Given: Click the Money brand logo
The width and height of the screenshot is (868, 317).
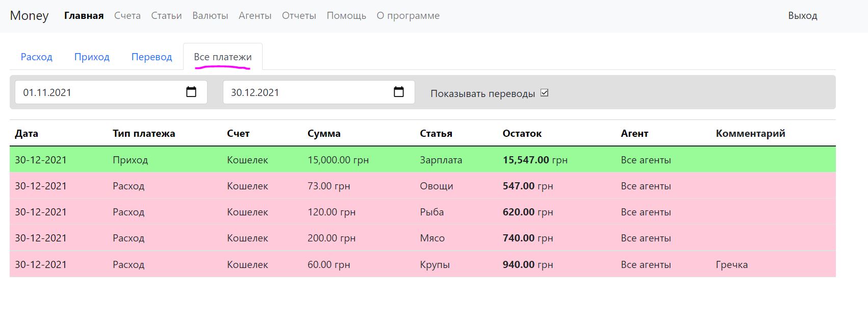Looking at the screenshot, I should [29, 16].
